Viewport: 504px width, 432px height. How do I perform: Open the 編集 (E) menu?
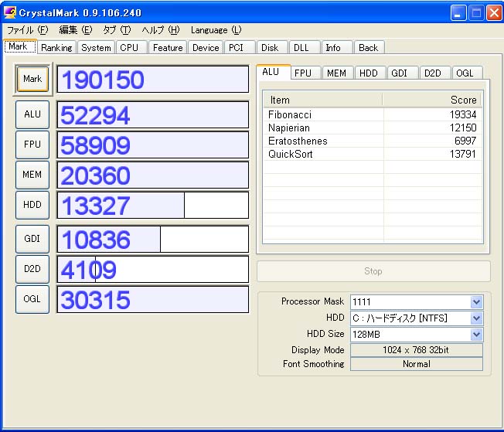(x=76, y=30)
